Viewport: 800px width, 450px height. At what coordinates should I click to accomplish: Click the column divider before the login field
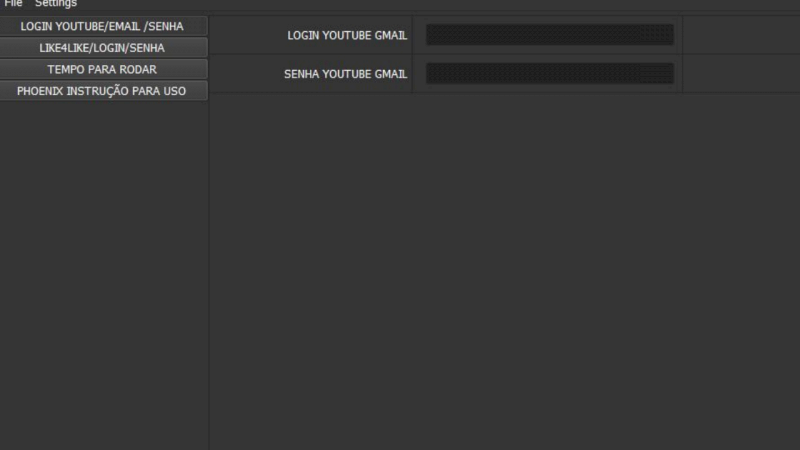(x=413, y=35)
